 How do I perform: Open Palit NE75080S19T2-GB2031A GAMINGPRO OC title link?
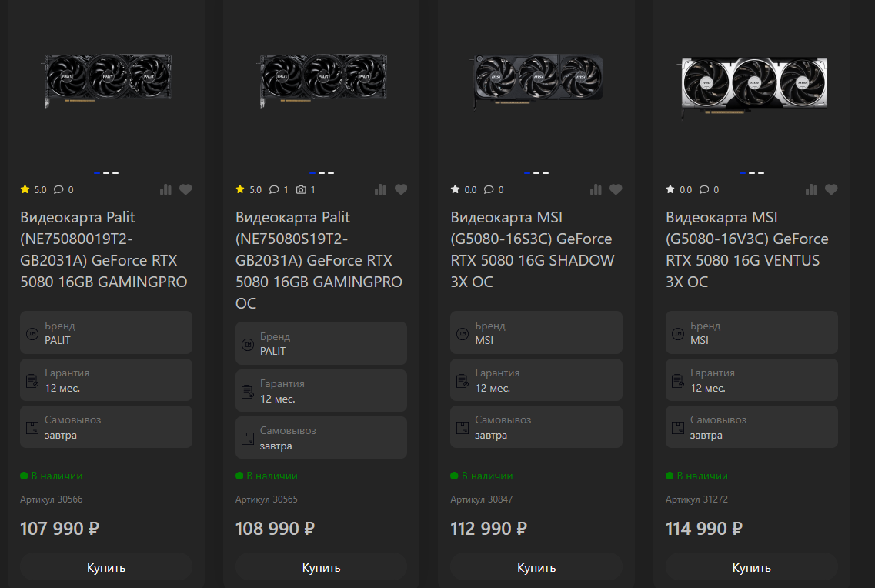[319, 260]
